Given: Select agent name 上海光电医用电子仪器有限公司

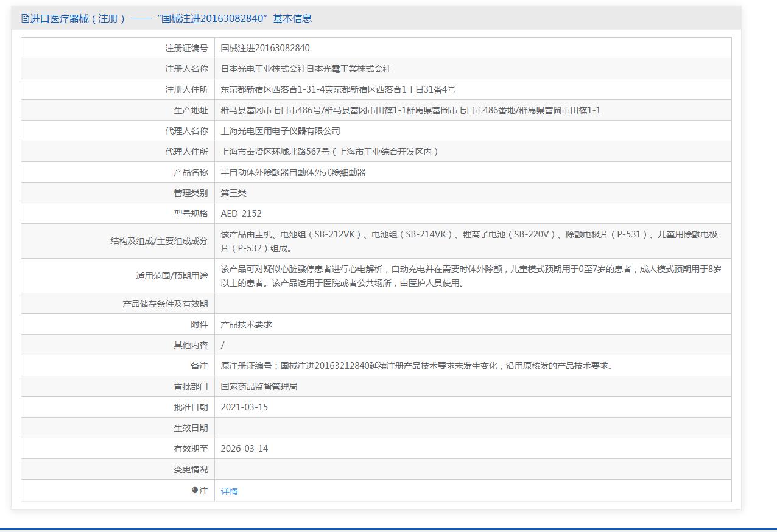Looking at the screenshot, I should pyautogui.click(x=280, y=131).
